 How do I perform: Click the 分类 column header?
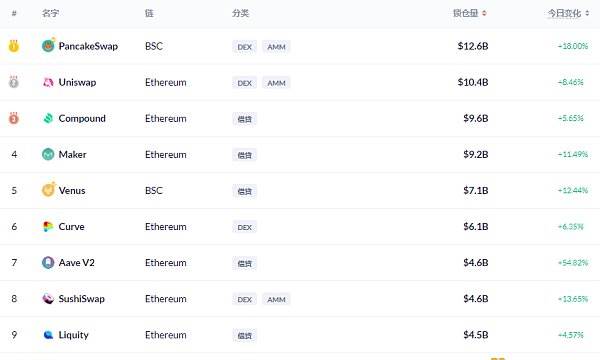pyautogui.click(x=240, y=13)
